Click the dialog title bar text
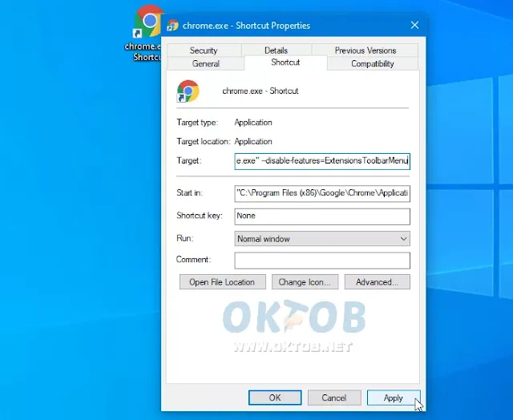Viewport: 513px width, 420px height. [246, 26]
